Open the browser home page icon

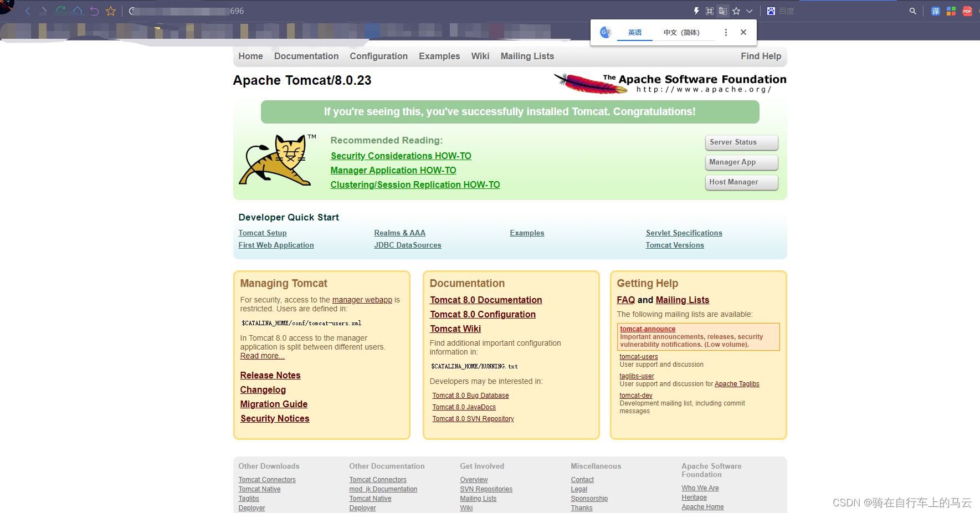(78, 11)
